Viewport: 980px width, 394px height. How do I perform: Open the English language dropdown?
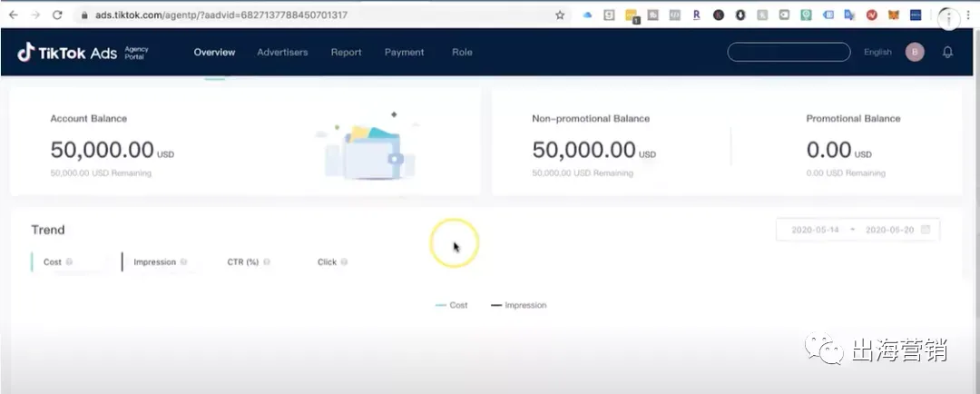[x=877, y=52]
